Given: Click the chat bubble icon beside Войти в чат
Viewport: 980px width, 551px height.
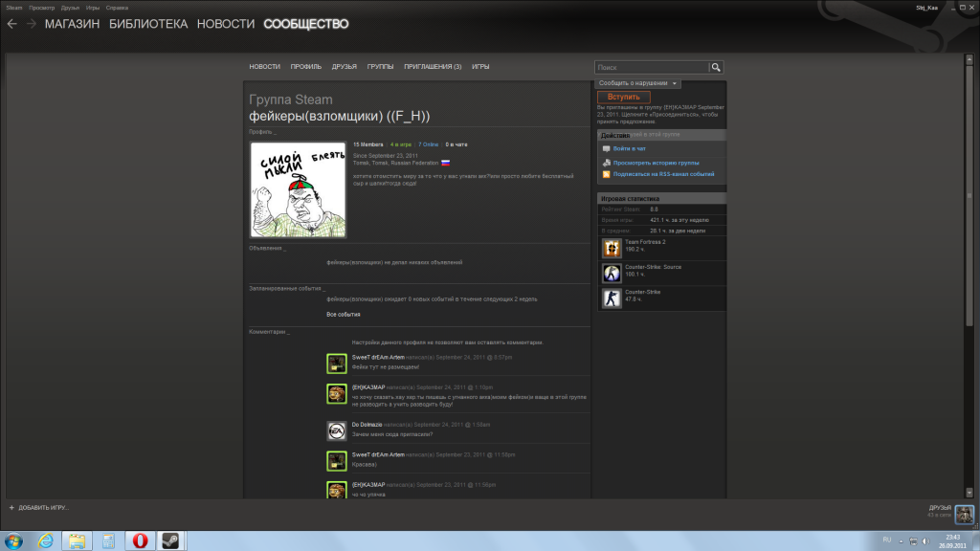Looking at the screenshot, I should coord(606,148).
